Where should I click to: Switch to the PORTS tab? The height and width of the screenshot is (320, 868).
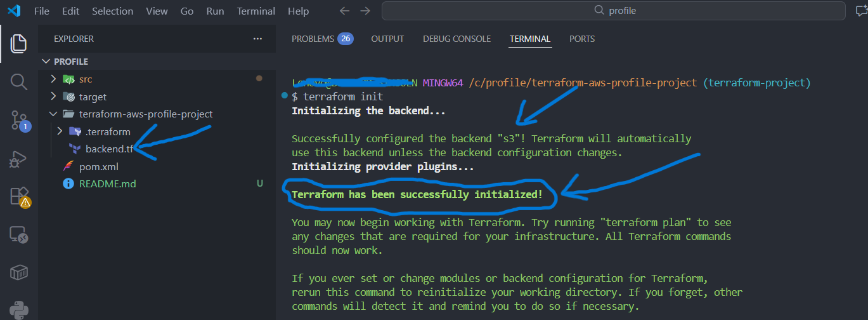pos(582,39)
